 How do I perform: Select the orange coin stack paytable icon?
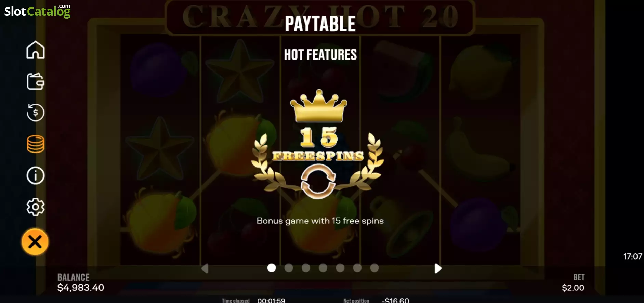pyautogui.click(x=36, y=144)
